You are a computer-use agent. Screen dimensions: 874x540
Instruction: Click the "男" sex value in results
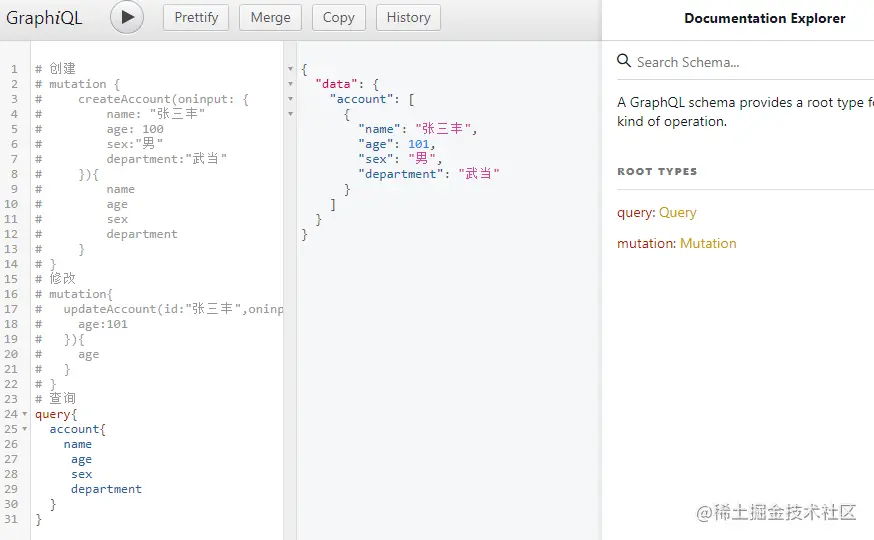tap(422, 159)
